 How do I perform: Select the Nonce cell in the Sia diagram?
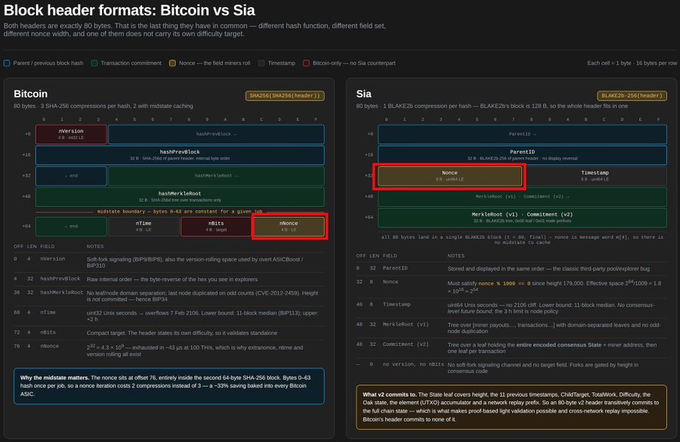450,176
